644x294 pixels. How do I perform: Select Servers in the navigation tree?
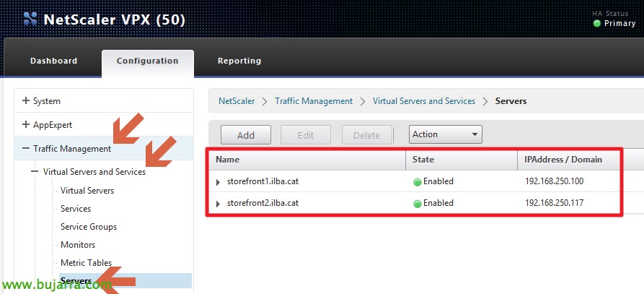125,281
